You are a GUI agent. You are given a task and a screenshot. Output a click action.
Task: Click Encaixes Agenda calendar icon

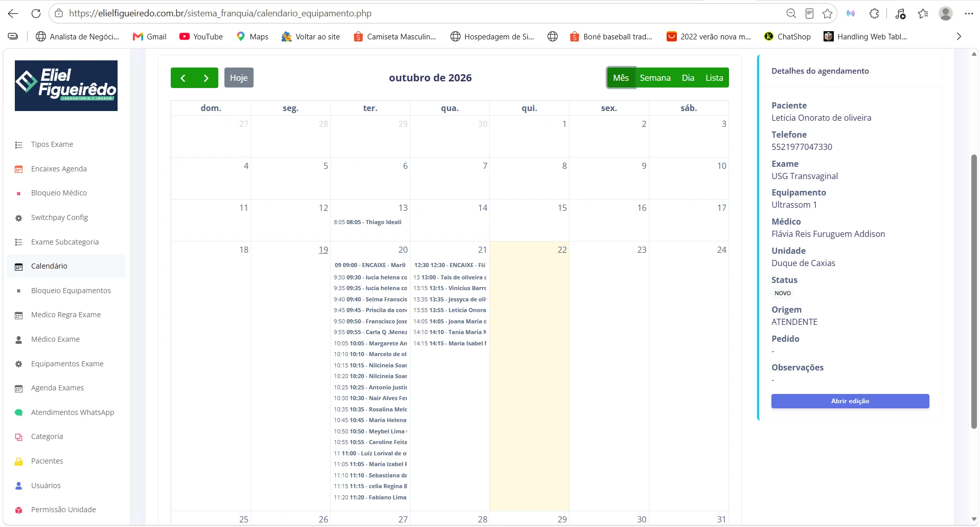coord(19,169)
